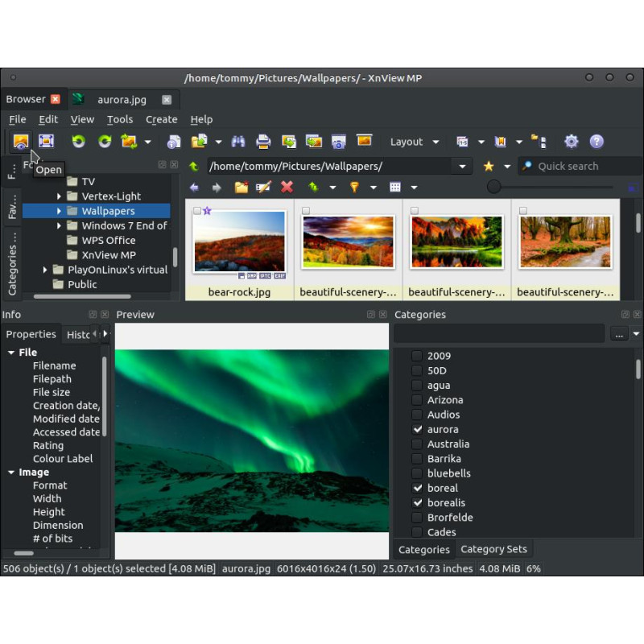644x644 pixels.
Task: Open the Layout dropdown
Action: [x=415, y=142]
